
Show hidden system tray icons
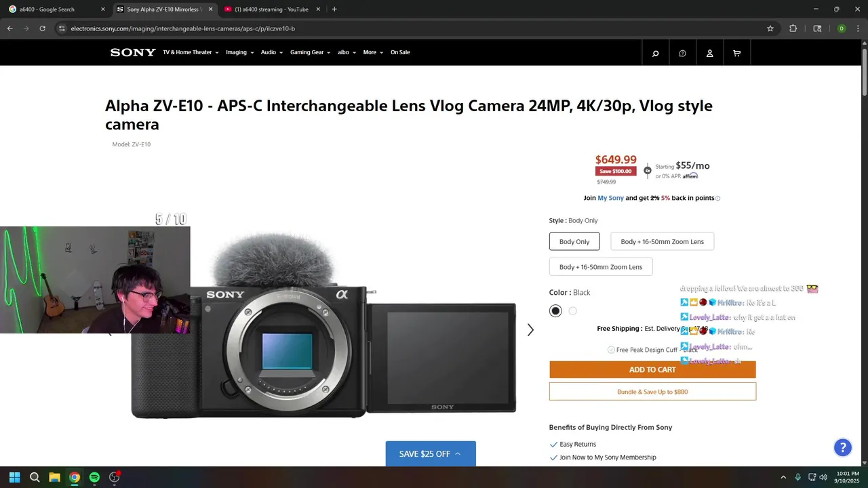pos(783,477)
